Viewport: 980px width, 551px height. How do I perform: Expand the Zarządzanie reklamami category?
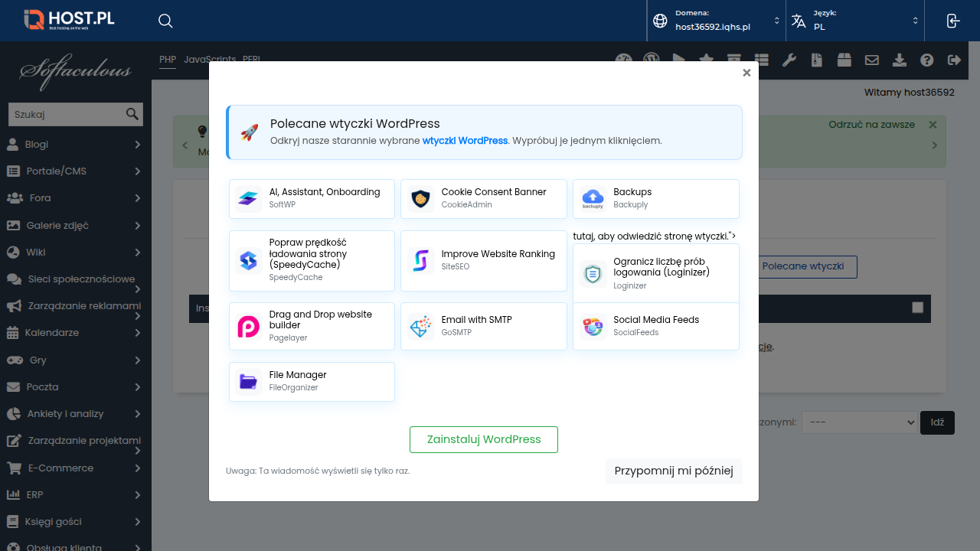point(138,316)
